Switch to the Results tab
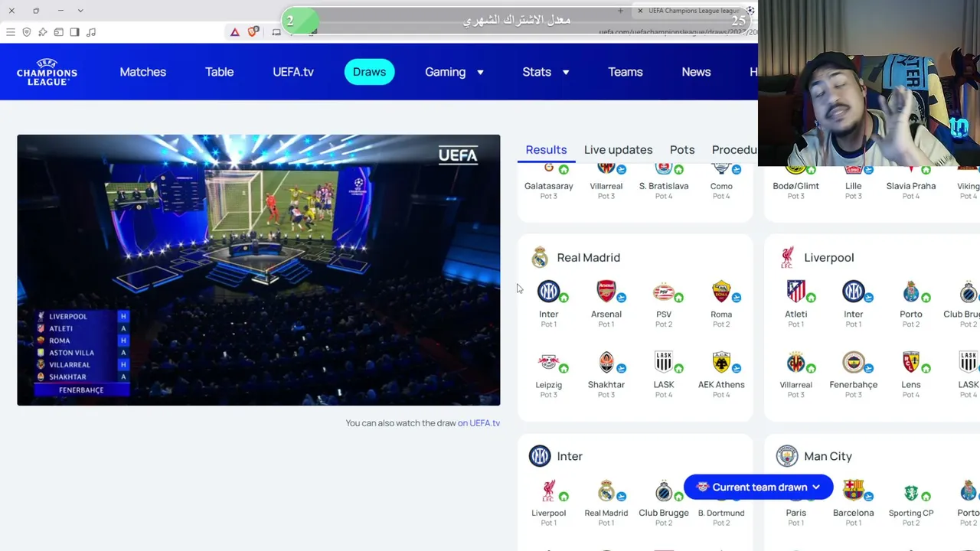This screenshot has height=551, width=980. pos(546,150)
